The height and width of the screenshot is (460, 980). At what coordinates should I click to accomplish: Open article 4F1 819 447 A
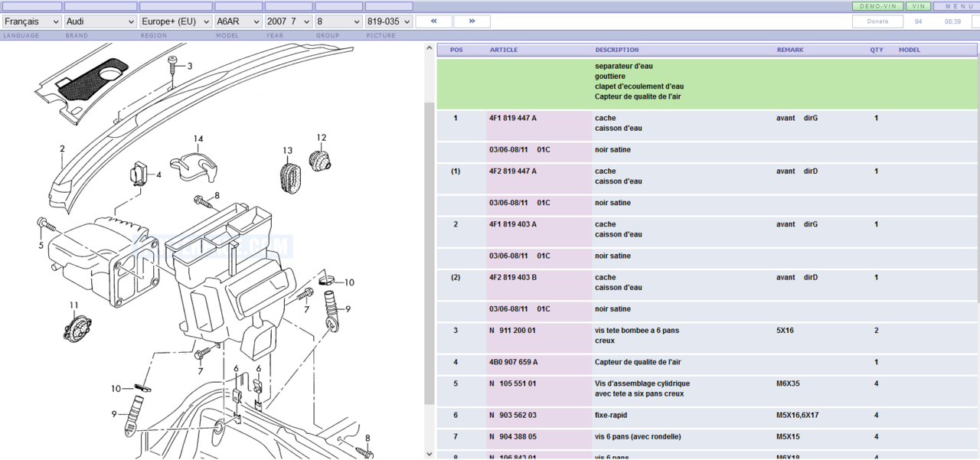pyautogui.click(x=513, y=119)
